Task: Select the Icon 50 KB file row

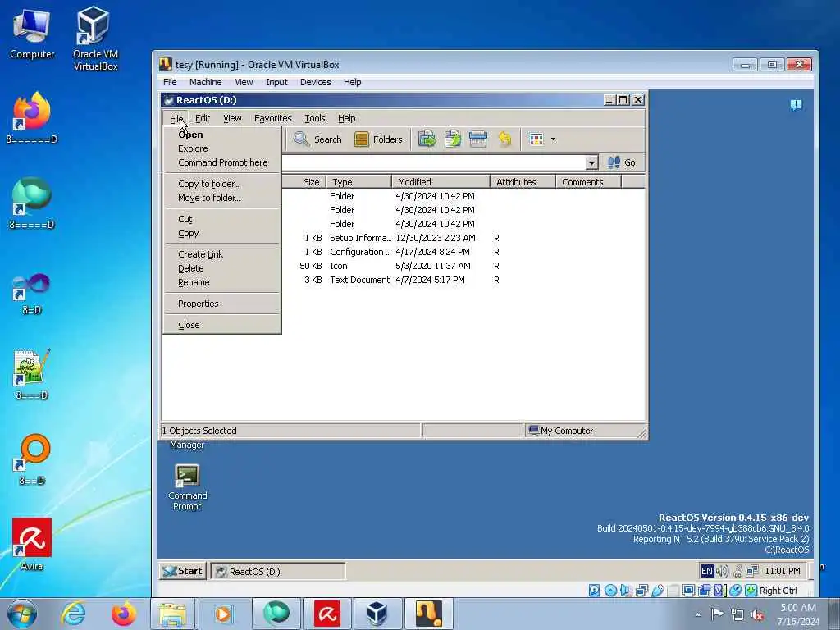Action: (402, 266)
